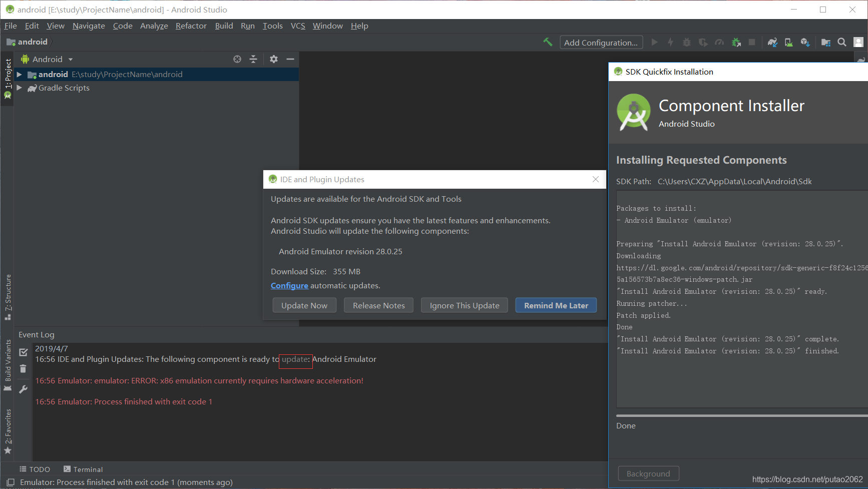
Task: Click the Remind Me Later button
Action: 556,305
